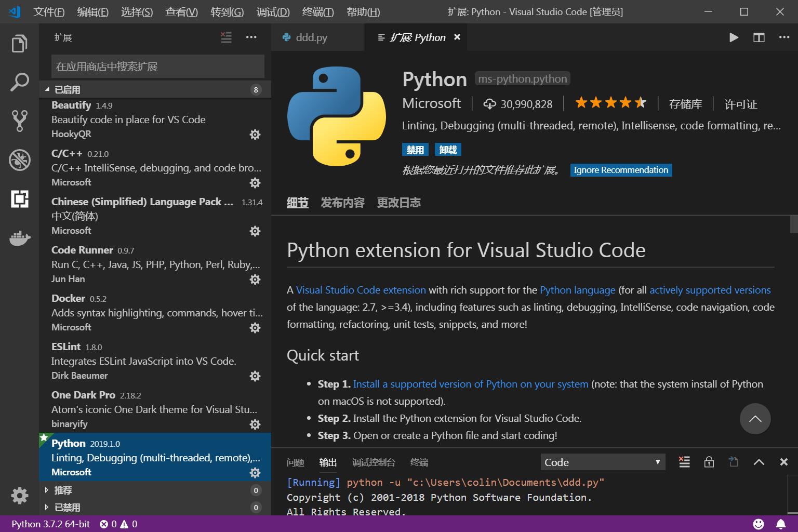Open the Explorer view in activity bar

(x=19, y=44)
